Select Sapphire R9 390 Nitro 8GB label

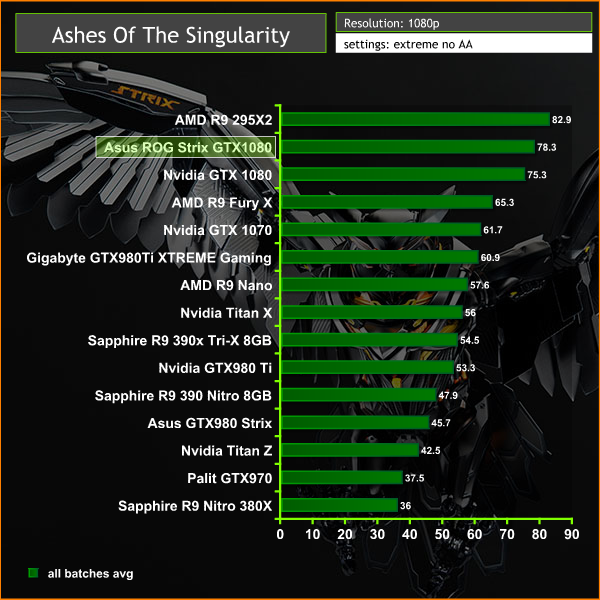pos(183,396)
